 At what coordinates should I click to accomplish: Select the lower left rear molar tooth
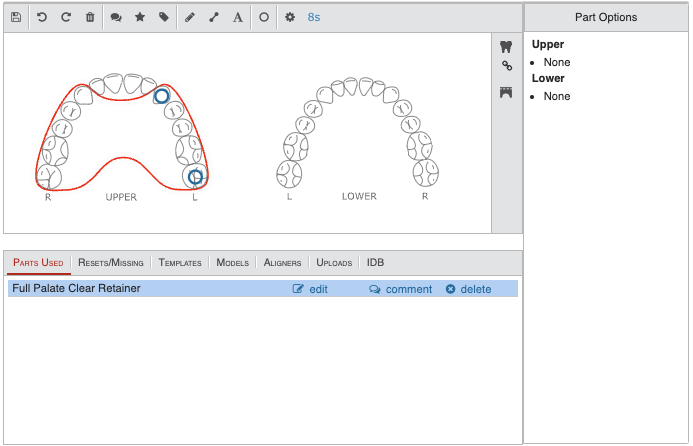coord(289,174)
